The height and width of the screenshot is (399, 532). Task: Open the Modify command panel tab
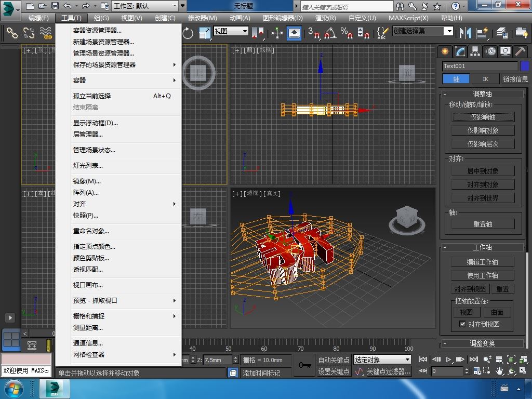coord(460,51)
